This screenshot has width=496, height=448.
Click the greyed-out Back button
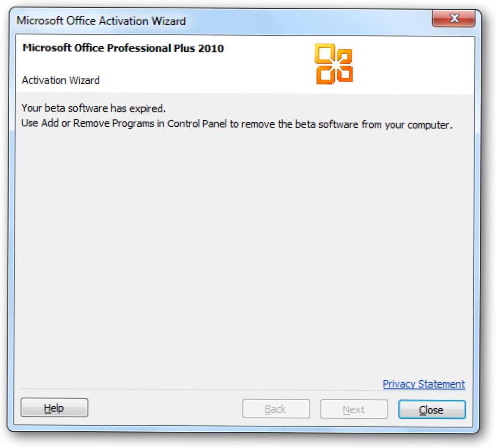click(x=276, y=409)
